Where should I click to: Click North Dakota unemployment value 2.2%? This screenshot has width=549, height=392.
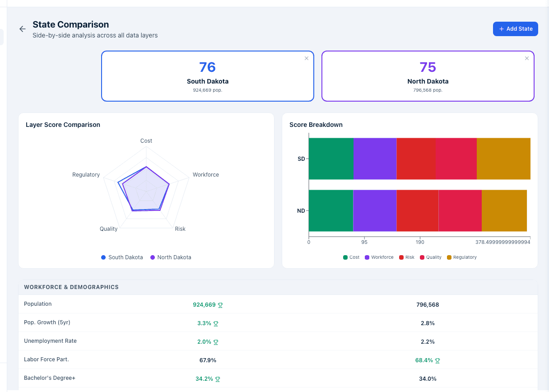pos(428,342)
